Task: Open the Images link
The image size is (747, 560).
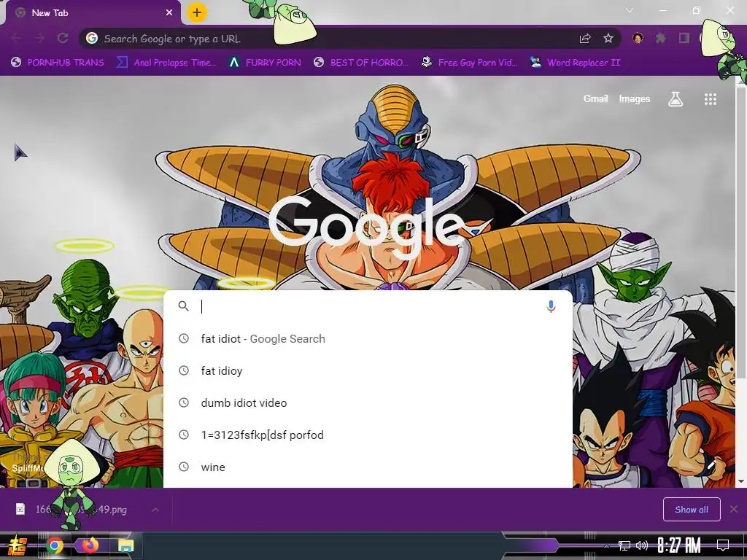Action: point(634,98)
